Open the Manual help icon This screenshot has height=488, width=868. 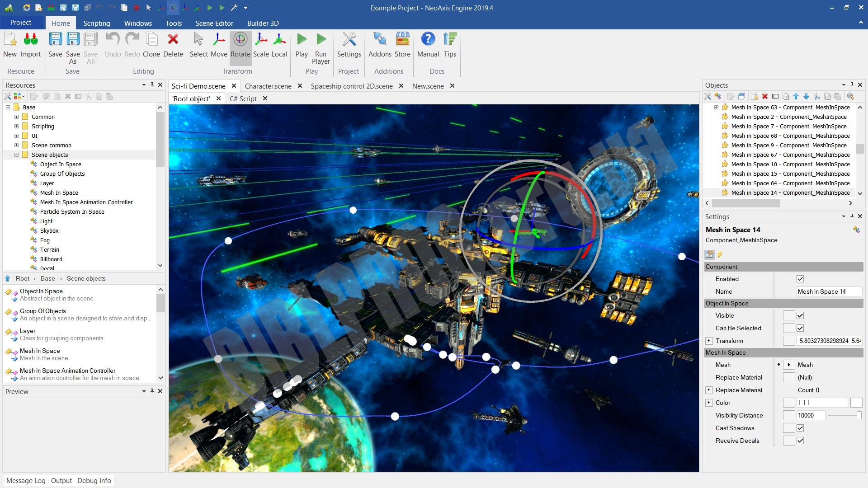(428, 39)
